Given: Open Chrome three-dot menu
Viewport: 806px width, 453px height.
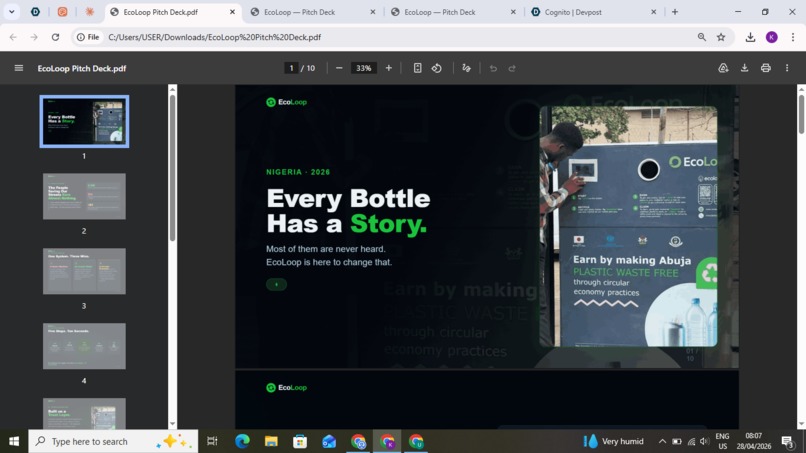Looking at the screenshot, I should click(x=793, y=37).
